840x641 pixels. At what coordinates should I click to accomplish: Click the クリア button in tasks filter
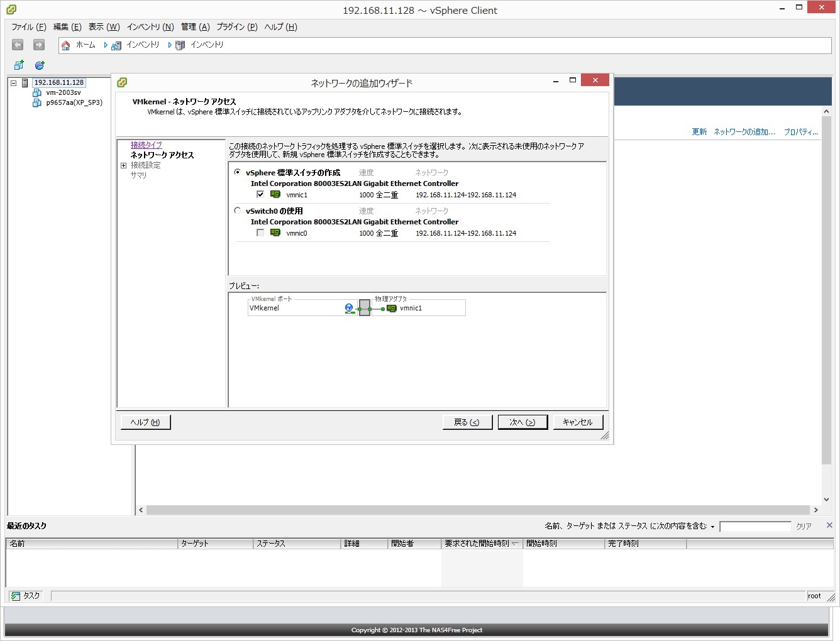(x=804, y=527)
